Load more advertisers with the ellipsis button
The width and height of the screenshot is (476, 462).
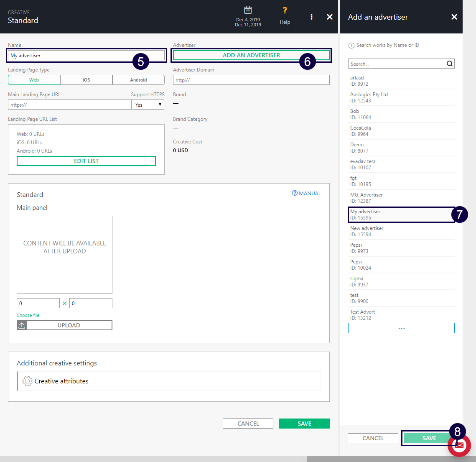click(401, 328)
